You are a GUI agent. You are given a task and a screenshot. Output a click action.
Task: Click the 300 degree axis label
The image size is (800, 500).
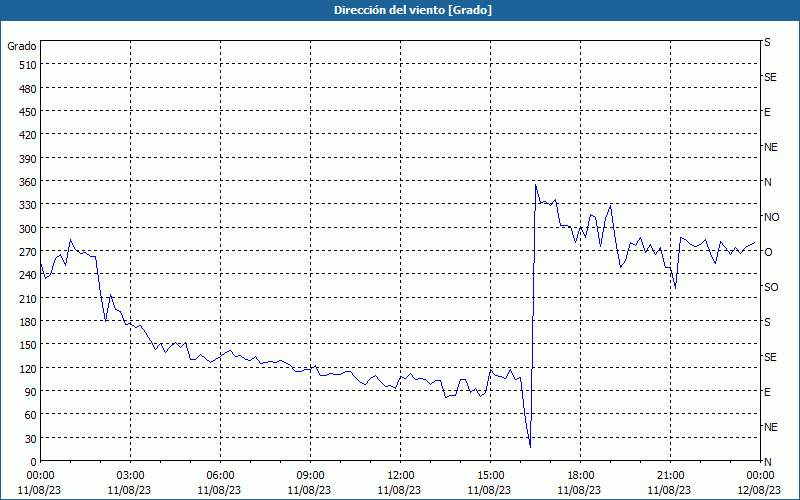click(x=28, y=229)
